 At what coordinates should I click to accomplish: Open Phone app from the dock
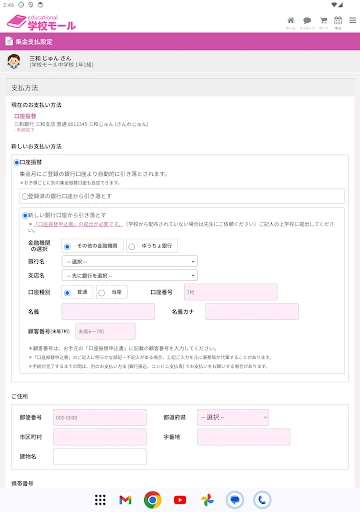[262, 500]
